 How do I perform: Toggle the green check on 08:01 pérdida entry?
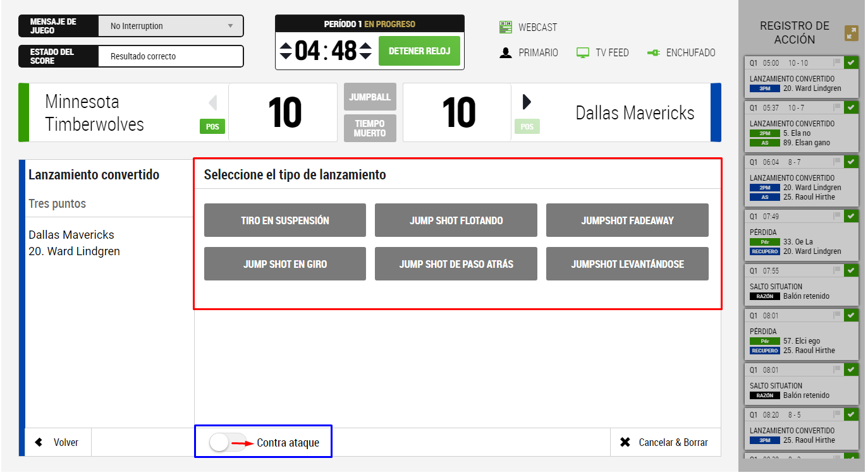tap(851, 315)
